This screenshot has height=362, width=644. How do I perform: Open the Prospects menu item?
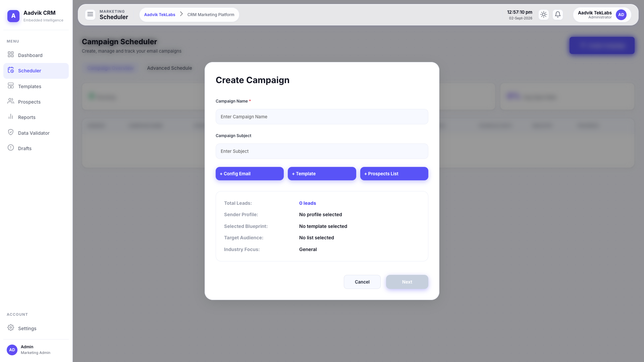pyautogui.click(x=36, y=102)
